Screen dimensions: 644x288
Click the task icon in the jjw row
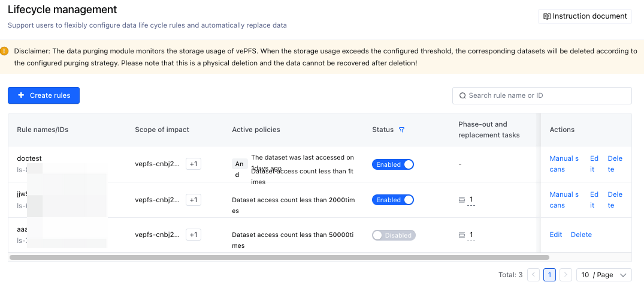tap(462, 200)
